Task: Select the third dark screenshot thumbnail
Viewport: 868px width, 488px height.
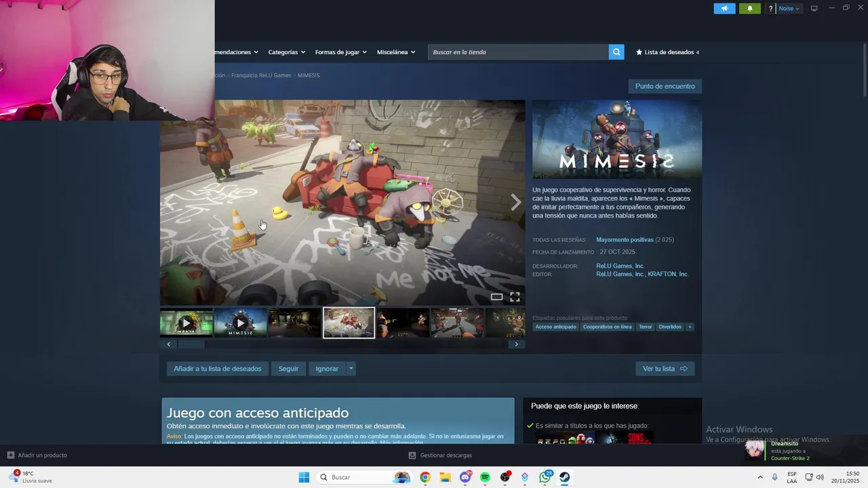Action: coord(294,323)
